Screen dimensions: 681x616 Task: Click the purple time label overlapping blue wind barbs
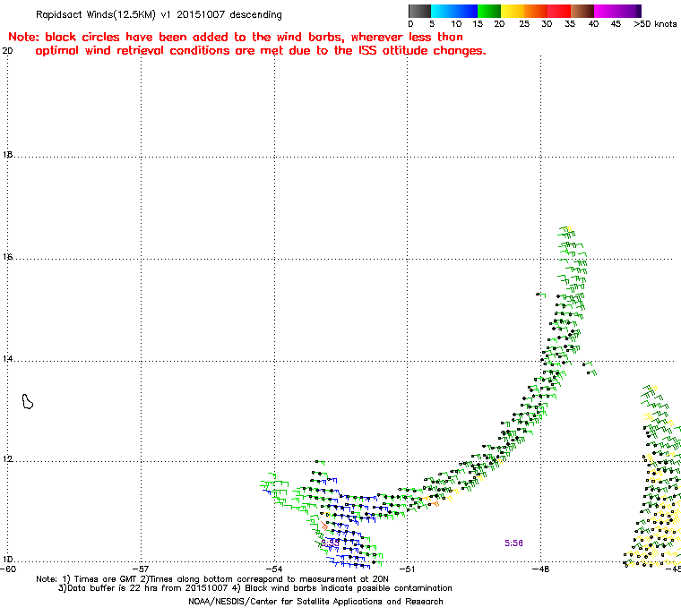click(x=330, y=543)
